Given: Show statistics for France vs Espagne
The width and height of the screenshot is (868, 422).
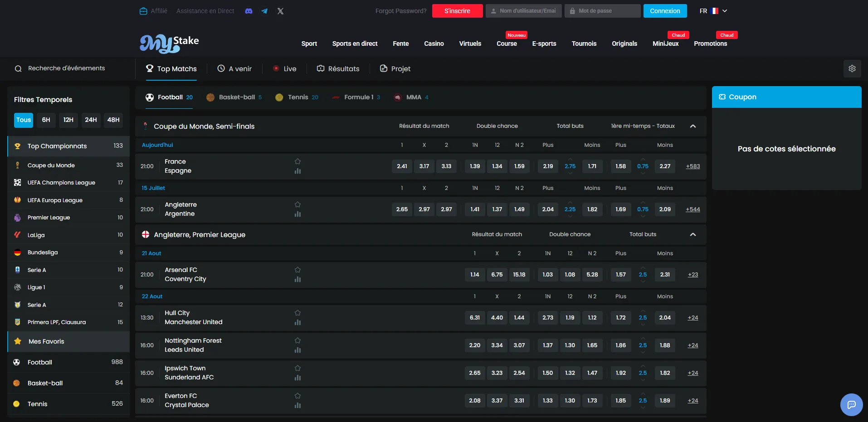Looking at the screenshot, I should click(297, 171).
